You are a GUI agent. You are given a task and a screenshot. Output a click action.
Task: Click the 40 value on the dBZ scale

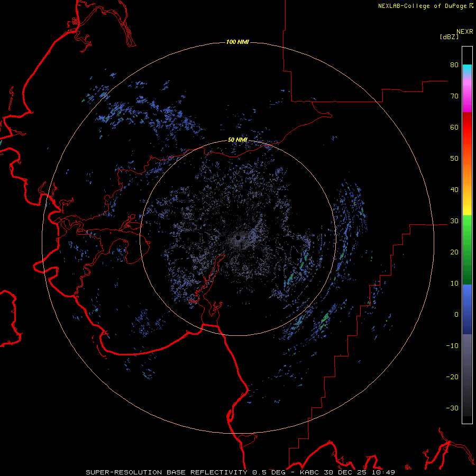[x=454, y=190]
